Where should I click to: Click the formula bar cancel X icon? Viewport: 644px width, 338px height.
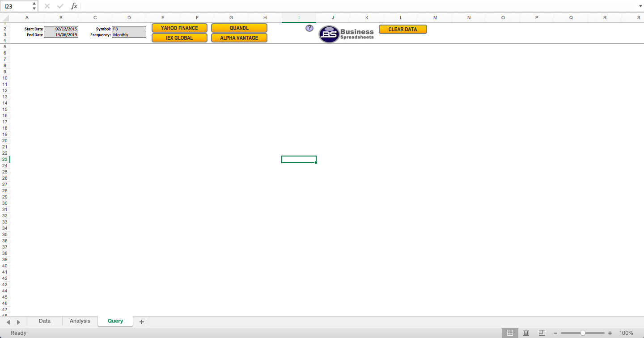point(47,6)
